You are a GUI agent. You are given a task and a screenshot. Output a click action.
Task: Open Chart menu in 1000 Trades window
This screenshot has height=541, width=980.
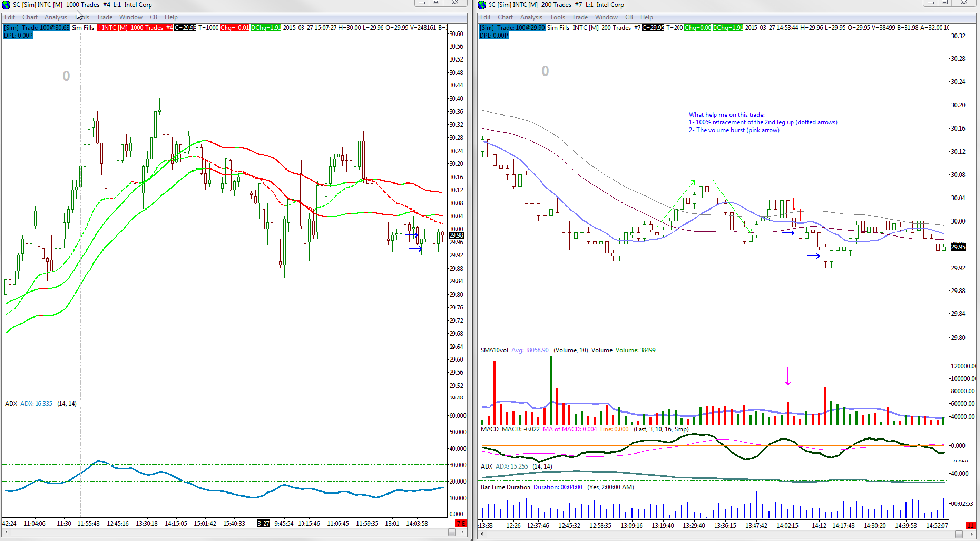coord(30,17)
